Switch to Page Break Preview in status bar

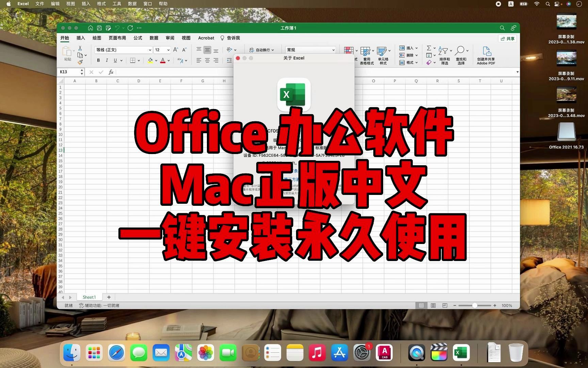(x=445, y=306)
